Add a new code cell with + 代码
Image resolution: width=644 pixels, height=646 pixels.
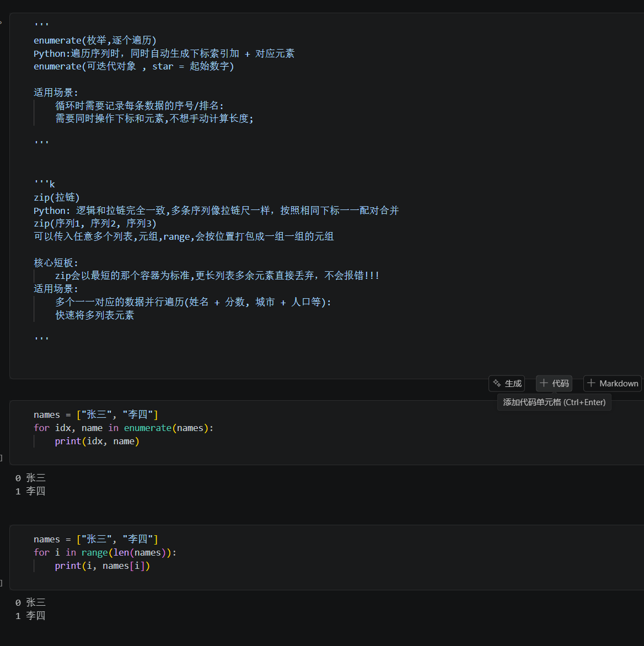coord(554,384)
